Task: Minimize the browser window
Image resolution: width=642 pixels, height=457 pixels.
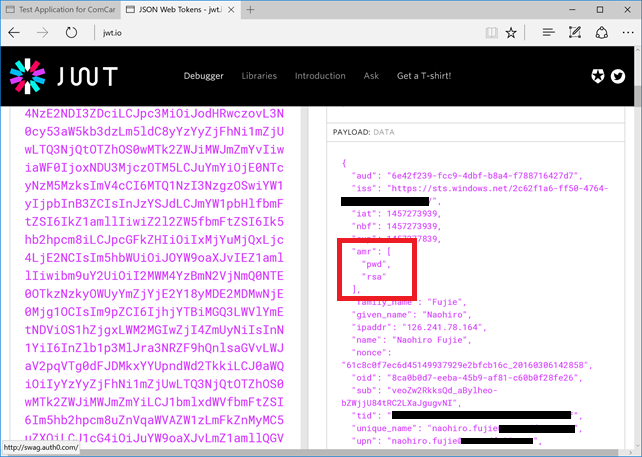Action: tap(573, 9)
